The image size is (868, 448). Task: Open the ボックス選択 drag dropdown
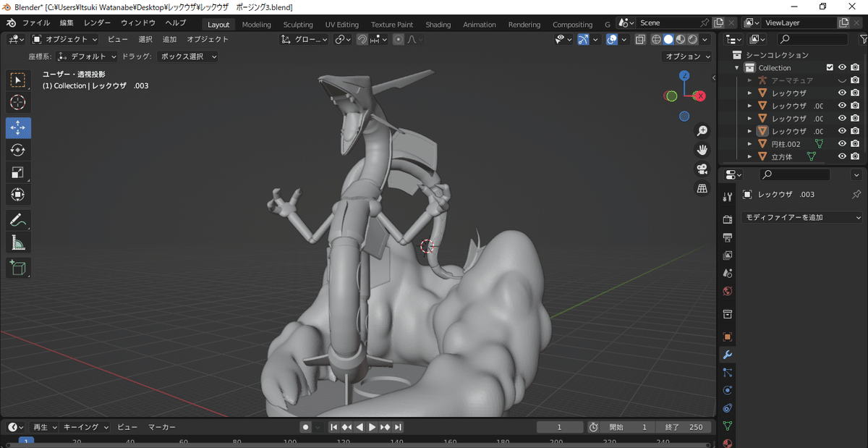[187, 56]
